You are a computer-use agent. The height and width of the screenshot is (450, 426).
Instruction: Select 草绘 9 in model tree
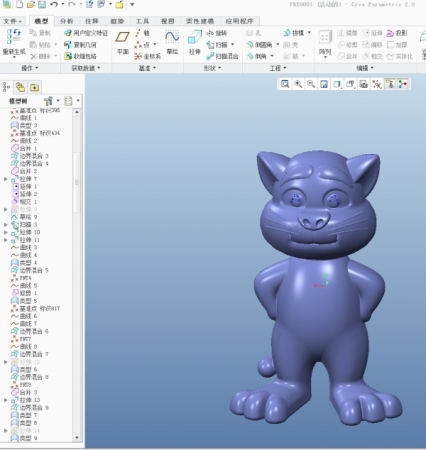point(24,217)
